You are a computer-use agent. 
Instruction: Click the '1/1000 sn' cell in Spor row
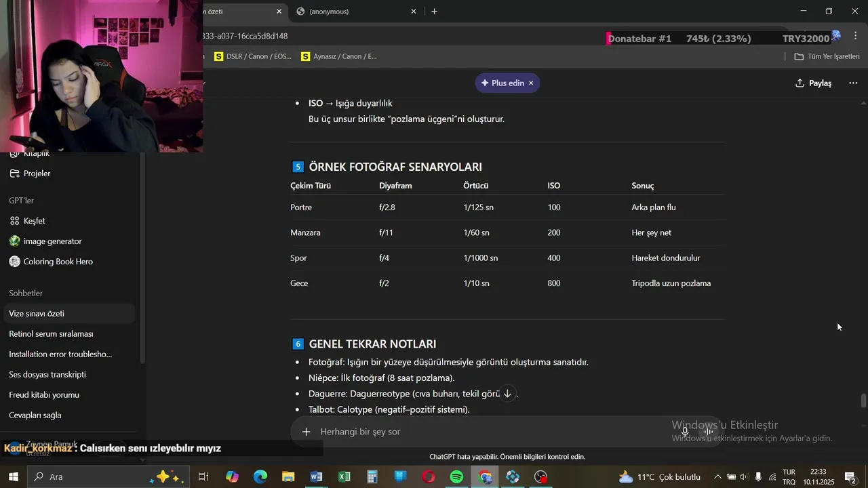[481, 258]
